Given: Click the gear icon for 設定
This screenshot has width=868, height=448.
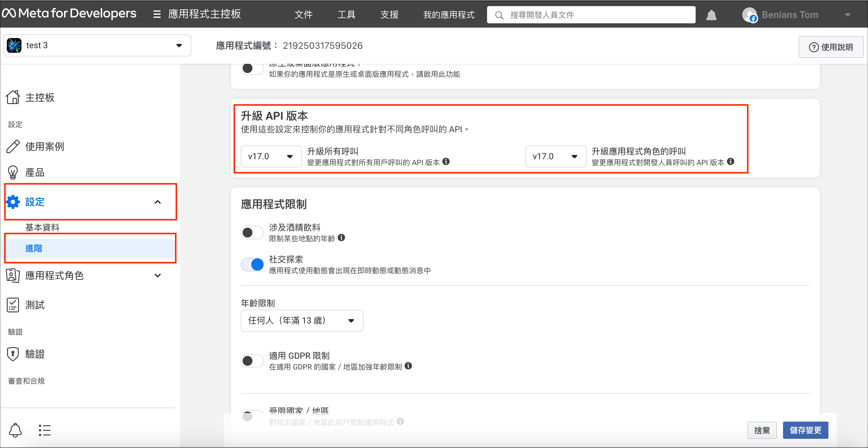Looking at the screenshot, I should click(x=13, y=202).
